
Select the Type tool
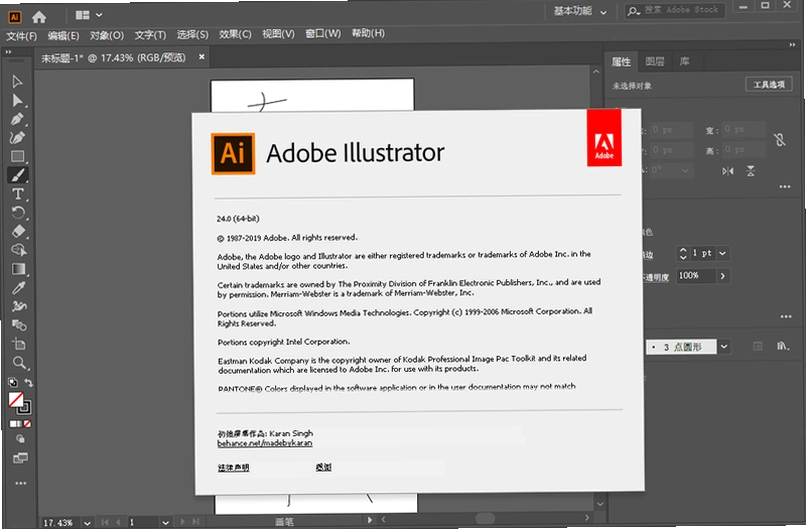pyautogui.click(x=17, y=194)
